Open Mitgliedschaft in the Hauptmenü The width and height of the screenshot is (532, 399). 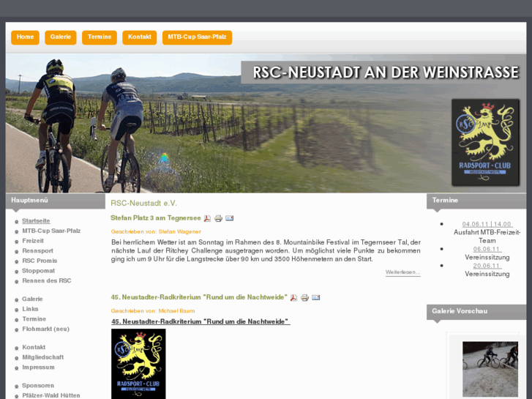(x=42, y=357)
